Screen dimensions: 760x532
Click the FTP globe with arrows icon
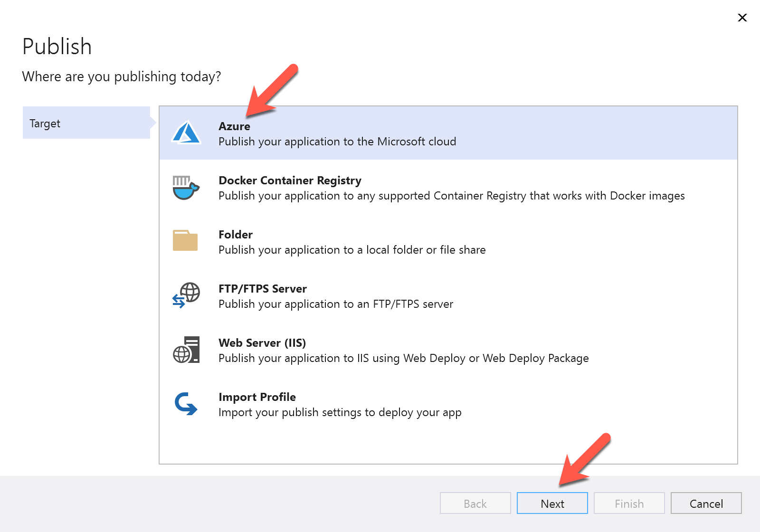click(186, 295)
